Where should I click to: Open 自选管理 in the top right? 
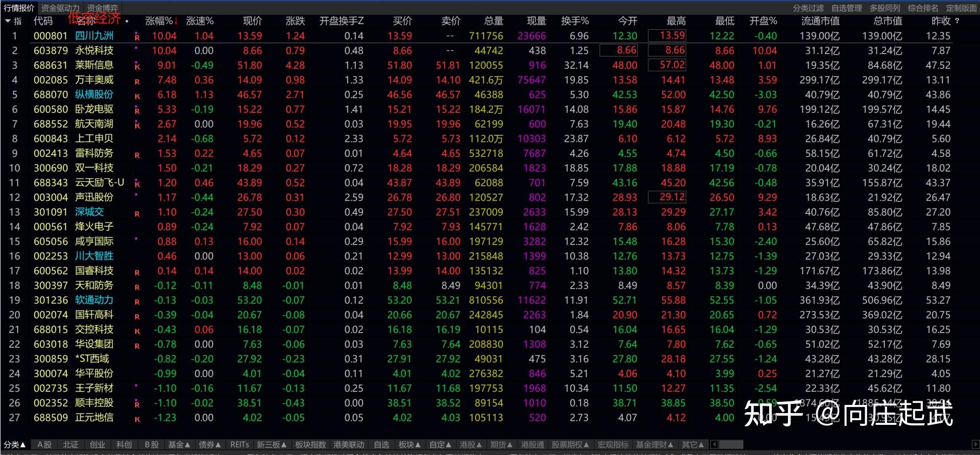click(846, 8)
